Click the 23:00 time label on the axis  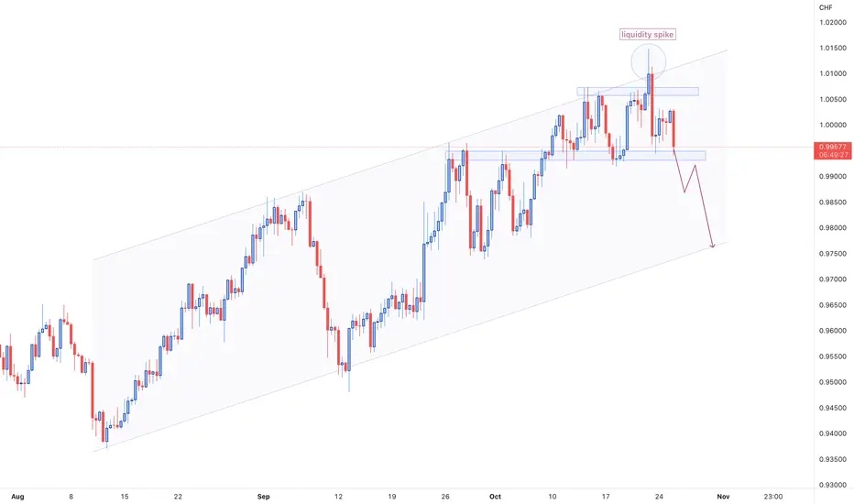click(773, 497)
